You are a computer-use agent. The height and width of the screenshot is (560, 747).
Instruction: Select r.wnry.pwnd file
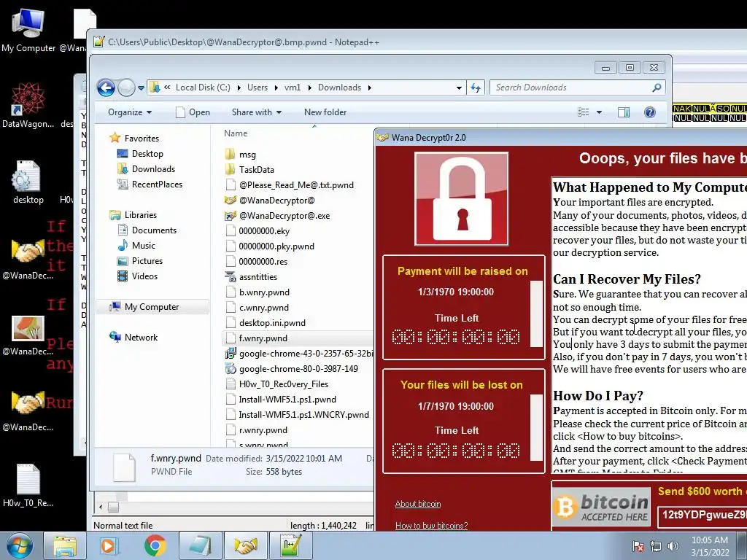257,430
